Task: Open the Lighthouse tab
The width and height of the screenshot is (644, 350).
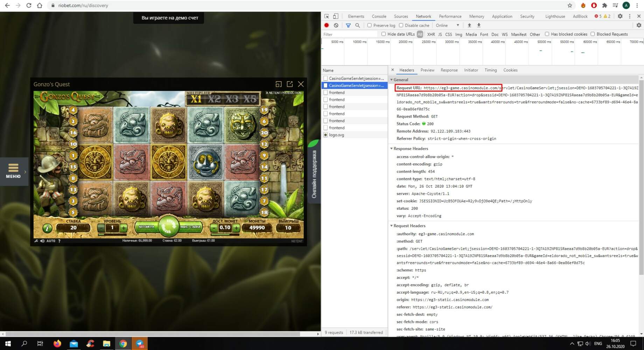Action: pos(555,16)
